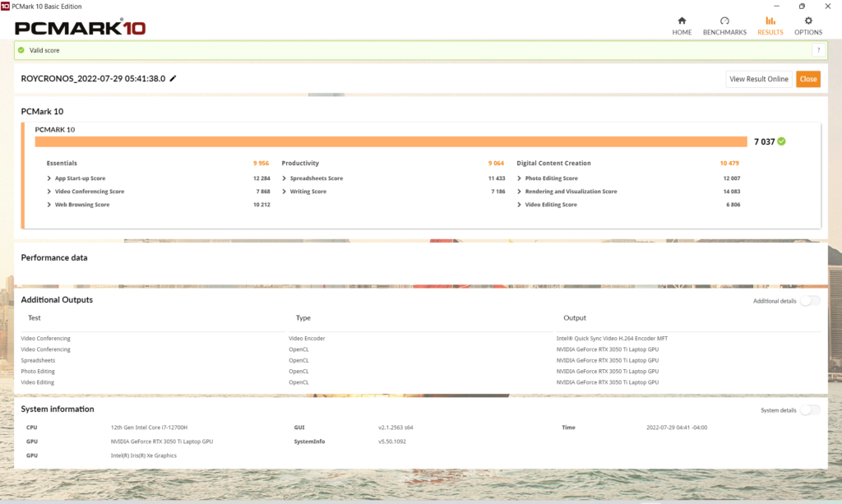This screenshot has height=504, width=842.
Task: Click the green Valid score check icon
Action: (21, 50)
